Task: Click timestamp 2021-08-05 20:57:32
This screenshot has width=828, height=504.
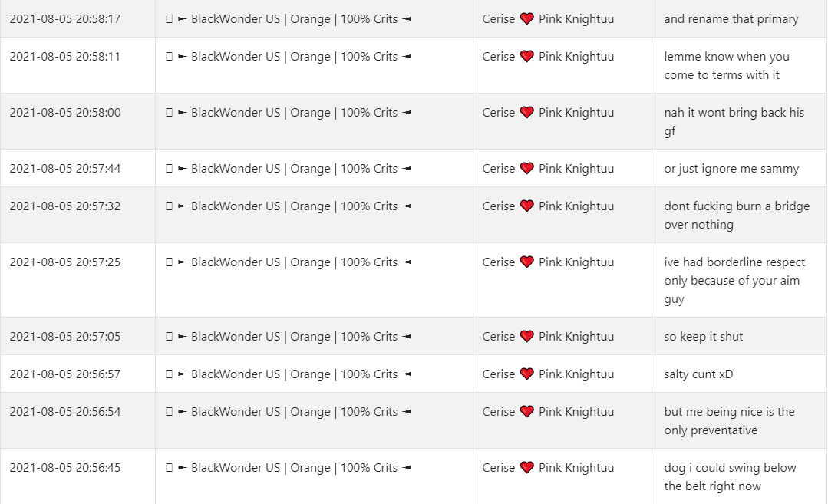Action: (x=65, y=206)
